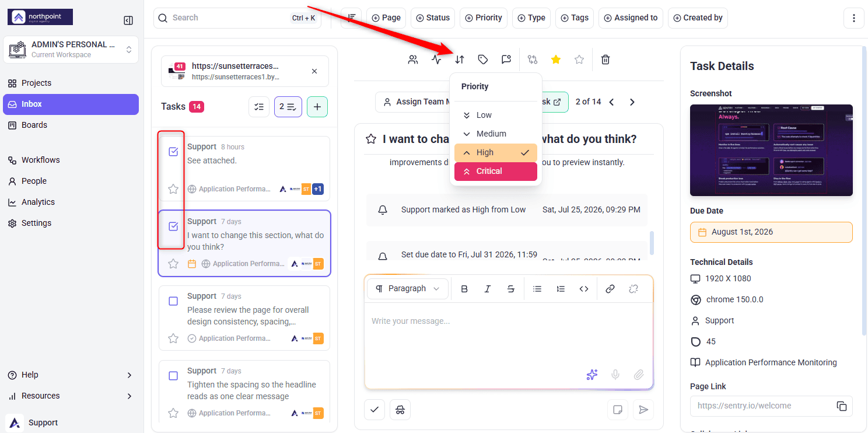Click the status activity pulse icon
Screen dimensions: 868x433
pyautogui.click(x=436, y=59)
